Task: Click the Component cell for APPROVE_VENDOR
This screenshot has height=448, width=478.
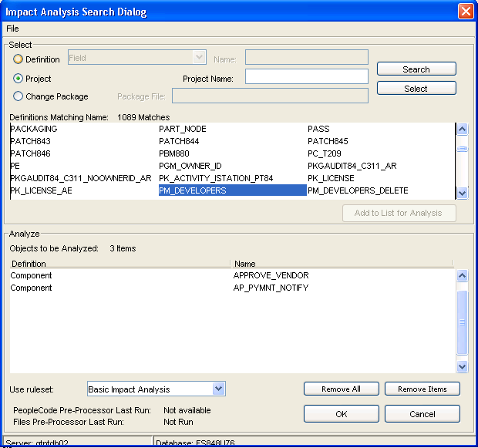Action: click(31, 275)
